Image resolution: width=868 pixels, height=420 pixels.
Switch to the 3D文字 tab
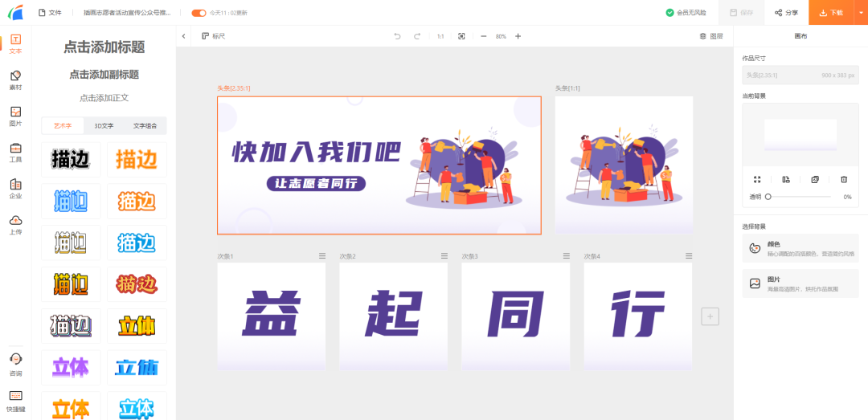pyautogui.click(x=104, y=125)
